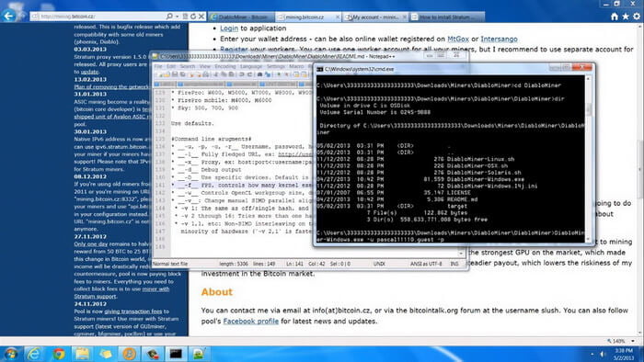644x362 pixels.
Task: Click Notepad++ Replace toolbar icon
Action: coord(268,74)
